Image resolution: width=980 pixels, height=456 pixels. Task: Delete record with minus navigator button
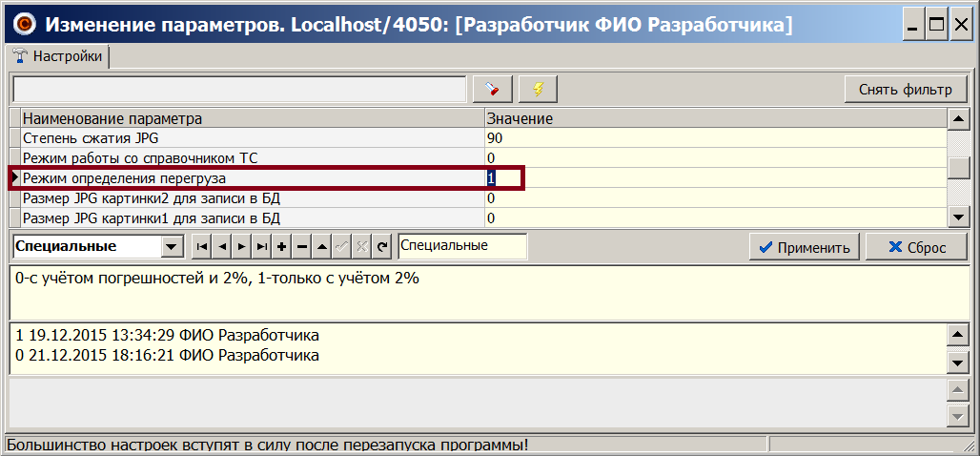click(x=301, y=247)
